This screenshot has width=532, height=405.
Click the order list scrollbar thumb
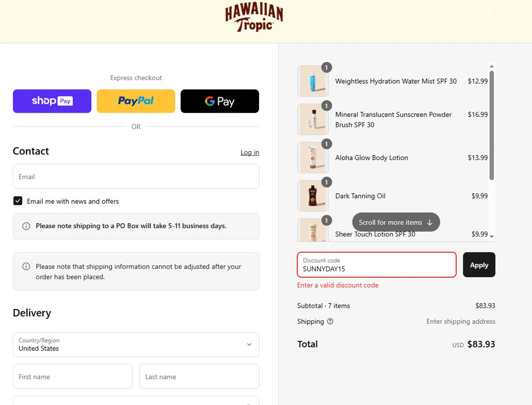pos(492,125)
